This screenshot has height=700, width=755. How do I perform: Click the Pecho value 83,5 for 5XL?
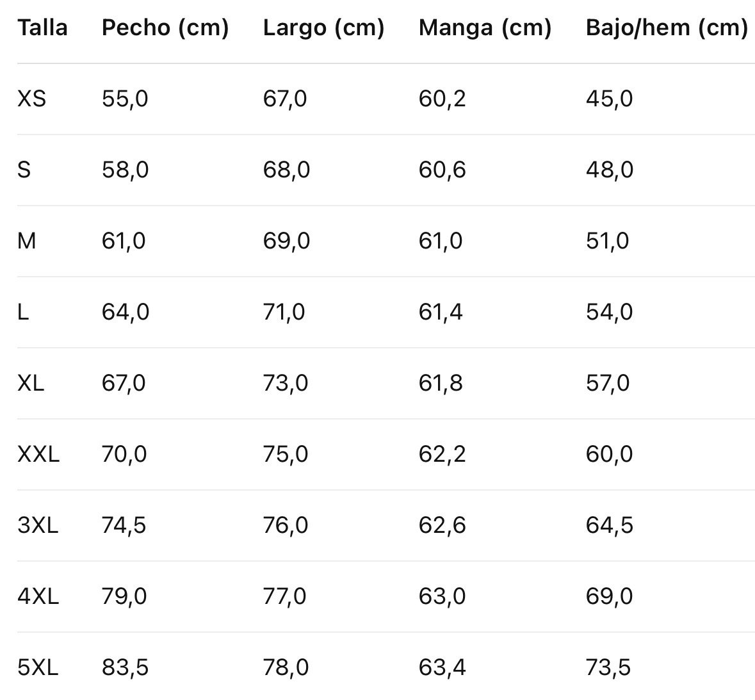click(125, 667)
